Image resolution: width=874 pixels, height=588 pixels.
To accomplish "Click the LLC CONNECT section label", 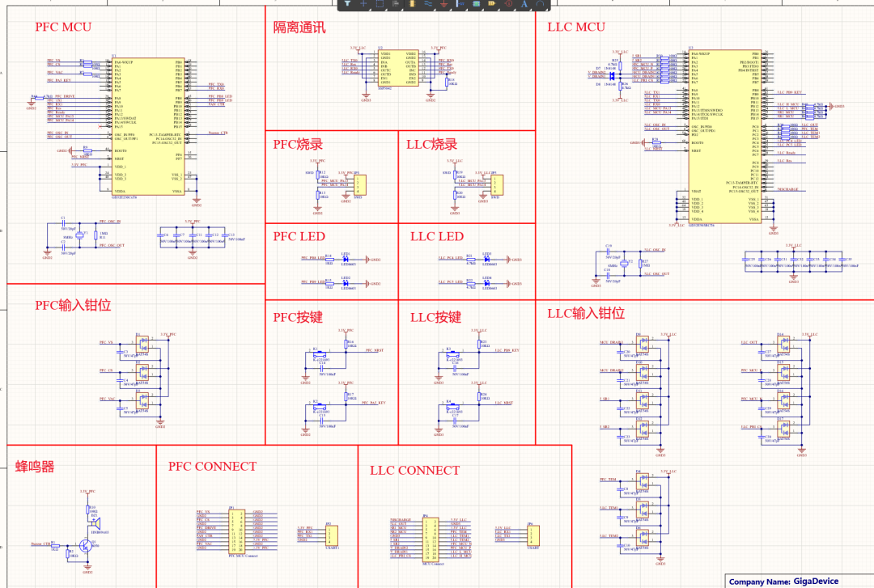I will pyautogui.click(x=414, y=470).
